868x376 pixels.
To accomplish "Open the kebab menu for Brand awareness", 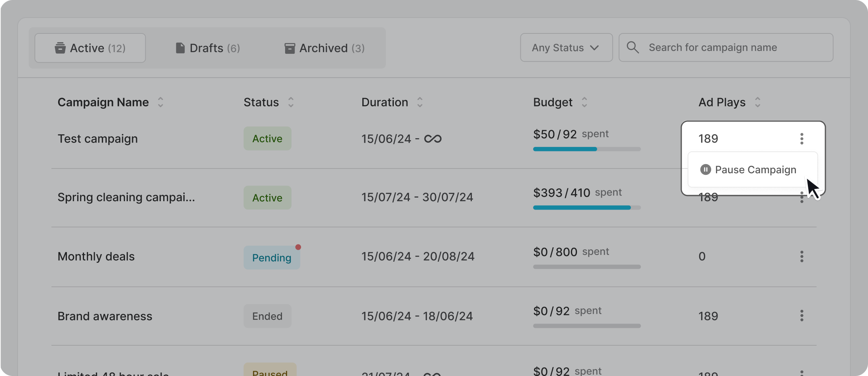I will [802, 316].
